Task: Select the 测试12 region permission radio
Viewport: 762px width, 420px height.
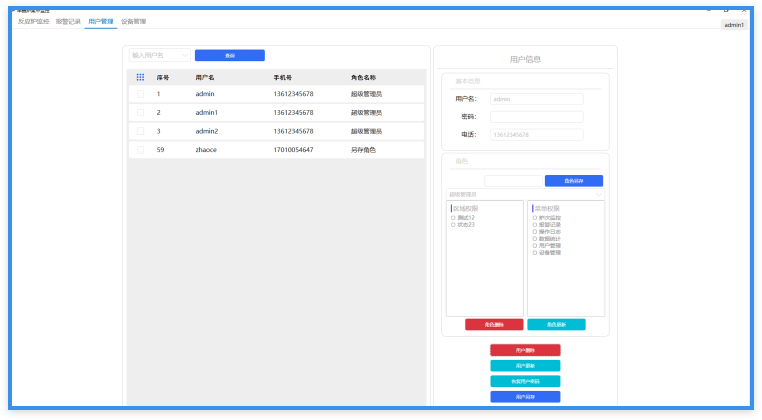Action: click(453, 217)
